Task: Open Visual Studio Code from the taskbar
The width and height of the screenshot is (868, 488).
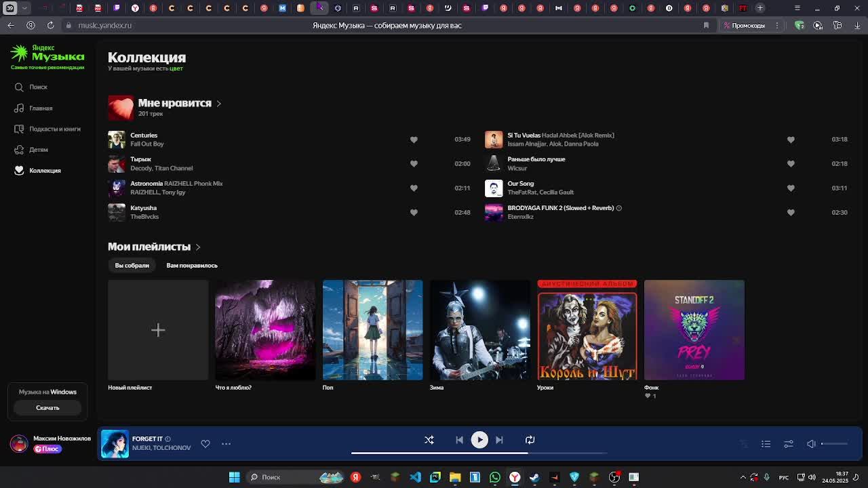Action: (415, 477)
